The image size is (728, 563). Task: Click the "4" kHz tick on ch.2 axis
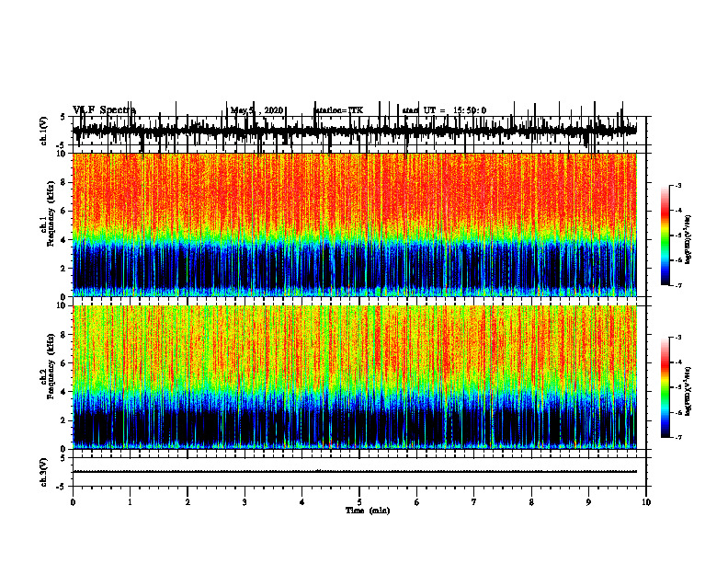64,392
